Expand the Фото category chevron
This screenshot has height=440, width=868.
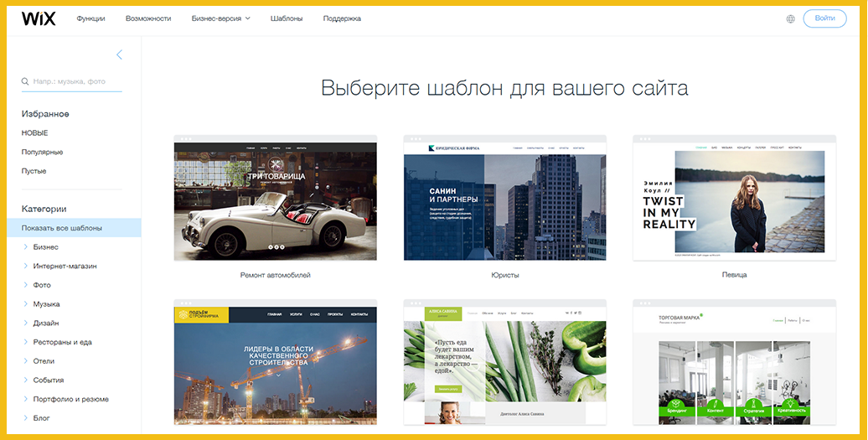point(26,285)
